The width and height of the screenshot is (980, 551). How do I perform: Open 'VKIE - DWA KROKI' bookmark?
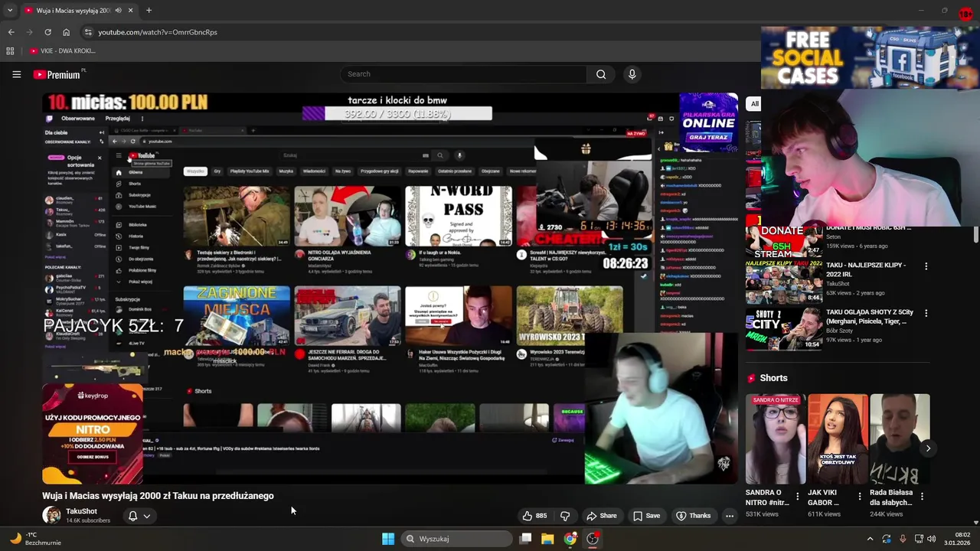(x=63, y=51)
